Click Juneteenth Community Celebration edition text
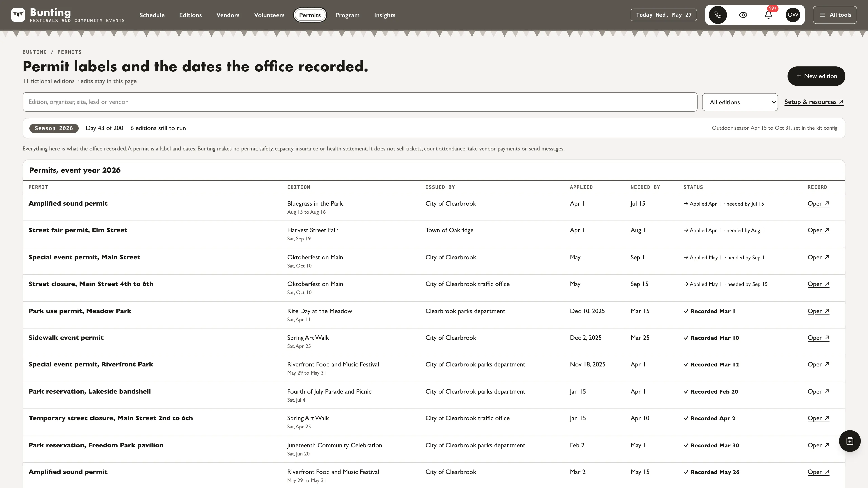Screen dimensions: 868x488 tap(334, 445)
